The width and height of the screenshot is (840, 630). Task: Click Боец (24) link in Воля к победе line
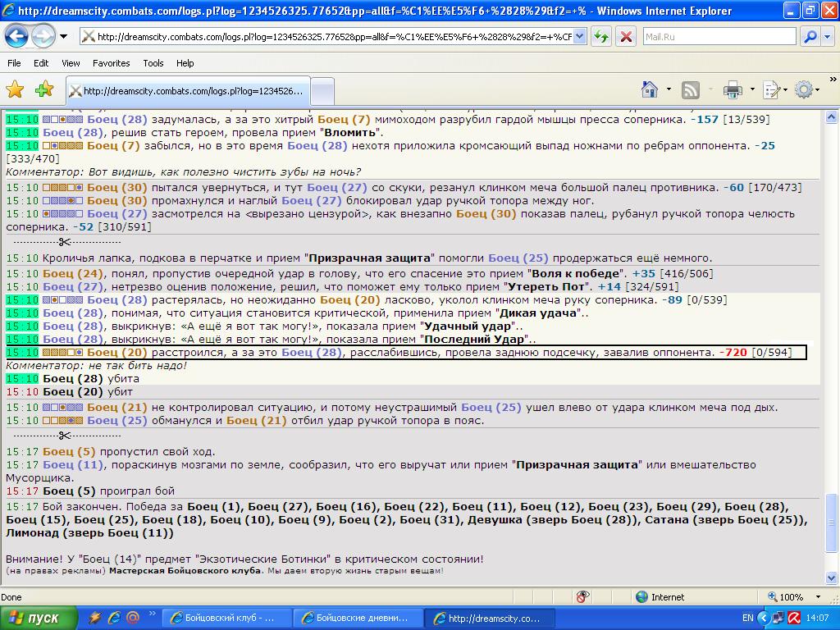click(x=72, y=274)
